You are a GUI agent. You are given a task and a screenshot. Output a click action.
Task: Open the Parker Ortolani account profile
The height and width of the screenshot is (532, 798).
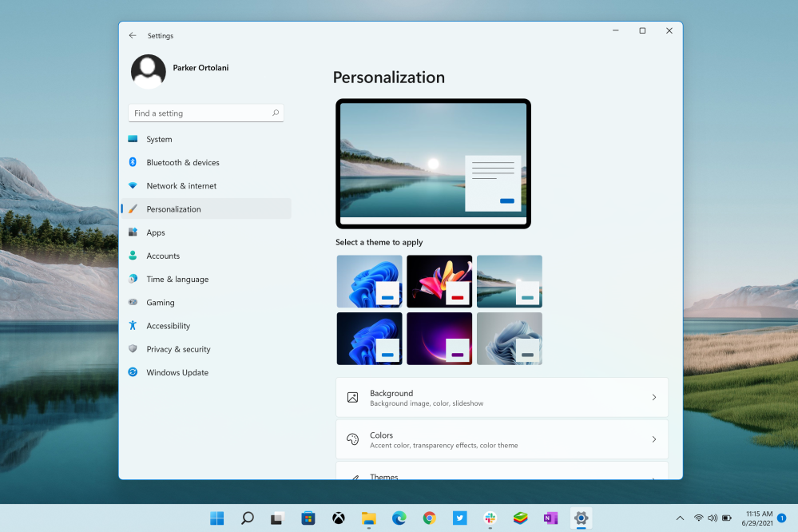point(149,72)
